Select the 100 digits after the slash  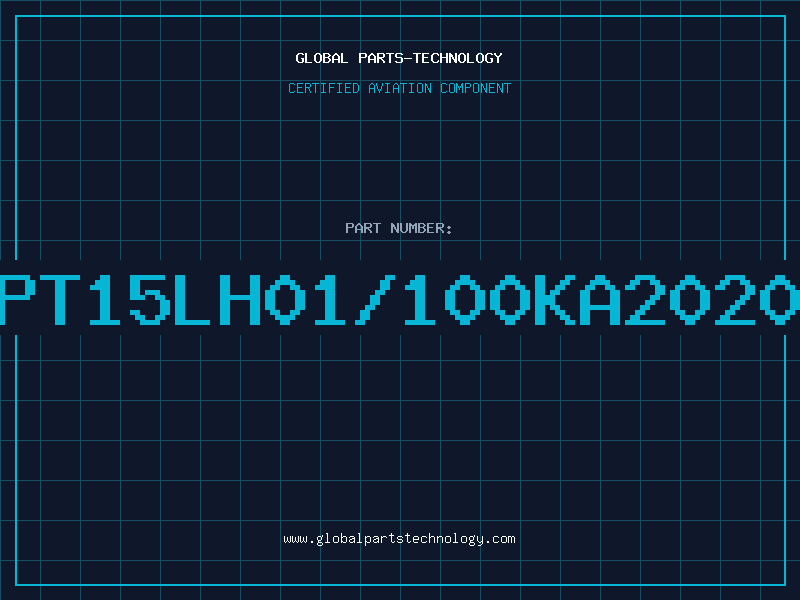click(x=468, y=300)
